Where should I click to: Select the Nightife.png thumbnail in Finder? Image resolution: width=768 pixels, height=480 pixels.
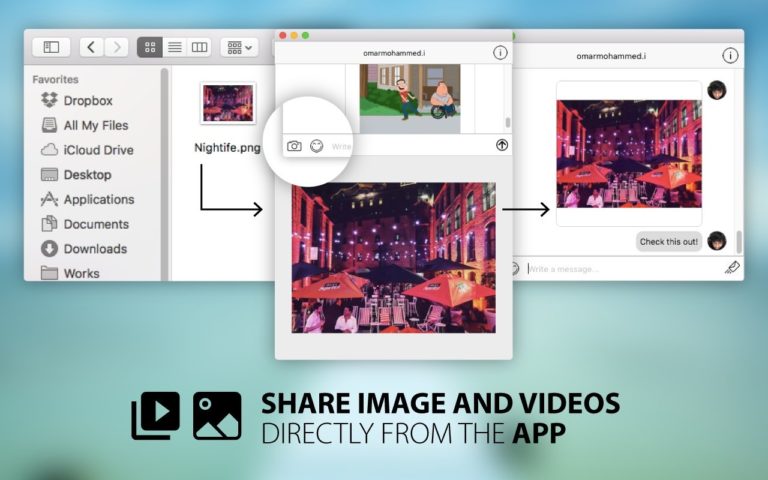(x=228, y=103)
